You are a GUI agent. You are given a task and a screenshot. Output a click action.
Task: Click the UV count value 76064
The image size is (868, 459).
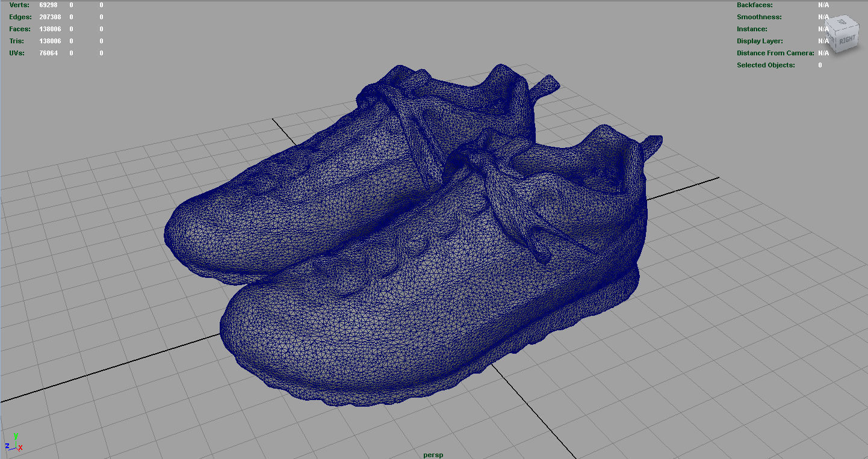click(x=48, y=53)
